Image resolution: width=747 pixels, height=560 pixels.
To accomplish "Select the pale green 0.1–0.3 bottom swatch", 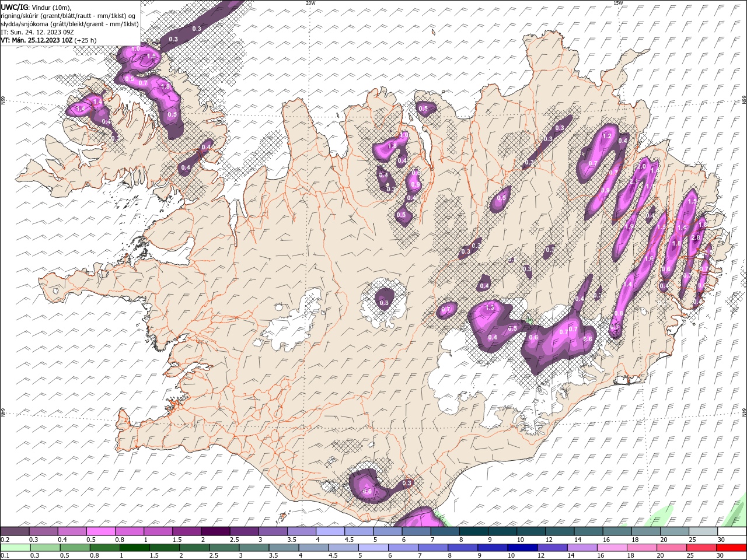I will pyautogui.click(x=15, y=548).
